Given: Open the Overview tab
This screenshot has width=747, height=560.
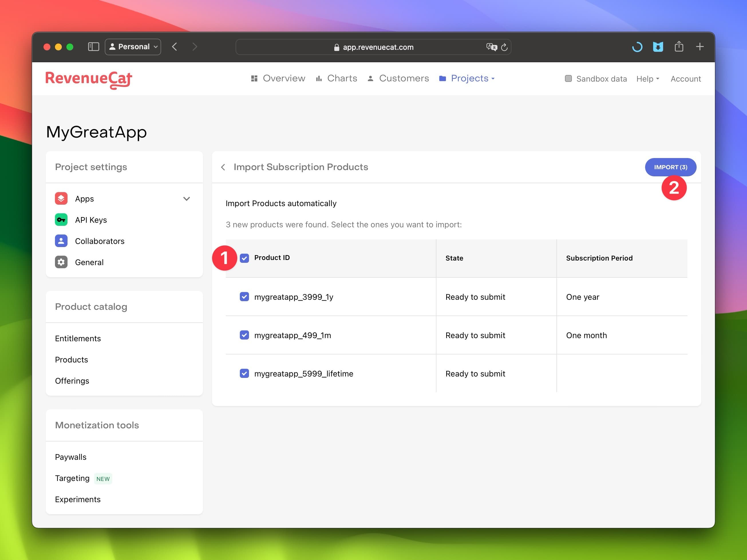Looking at the screenshot, I should tap(278, 78).
